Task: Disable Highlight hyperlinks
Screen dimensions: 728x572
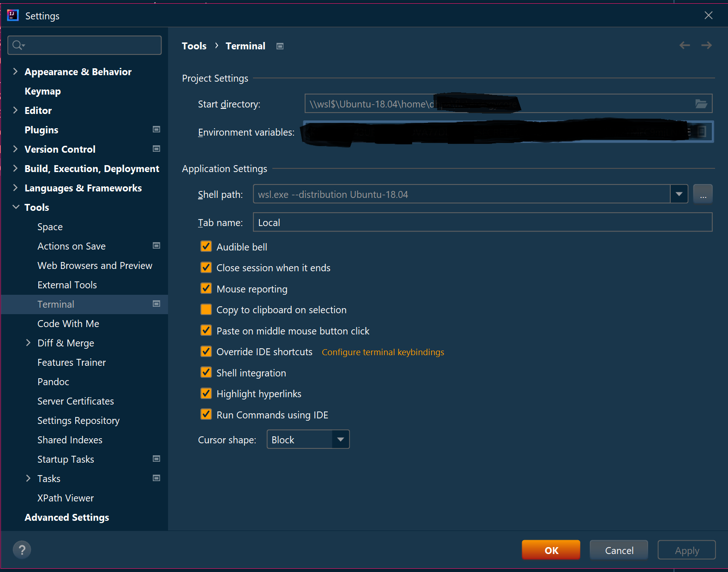Action: click(x=206, y=393)
